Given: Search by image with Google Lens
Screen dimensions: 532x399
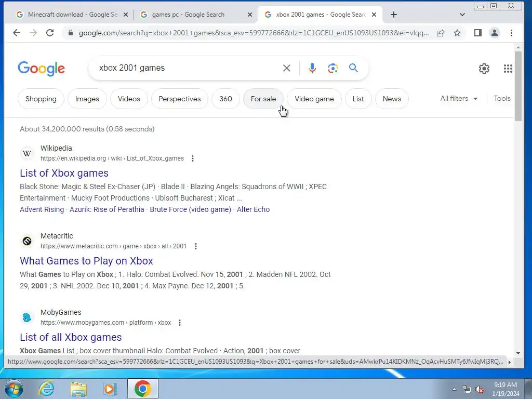Looking at the screenshot, I should [x=333, y=68].
